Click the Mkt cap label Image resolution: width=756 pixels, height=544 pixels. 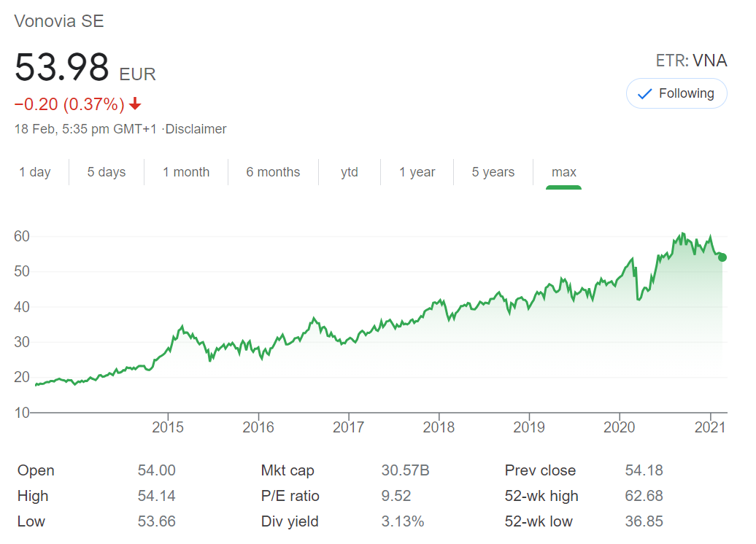(x=288, y=470)
